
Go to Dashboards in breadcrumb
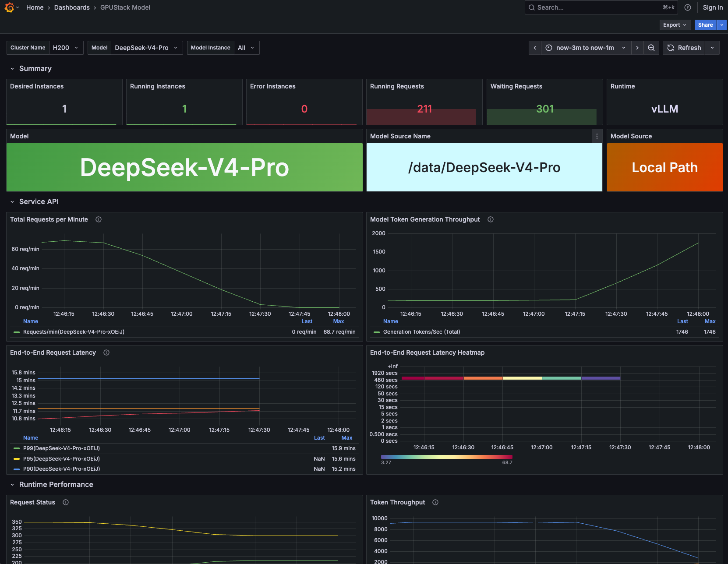click(x=72, y=7)
